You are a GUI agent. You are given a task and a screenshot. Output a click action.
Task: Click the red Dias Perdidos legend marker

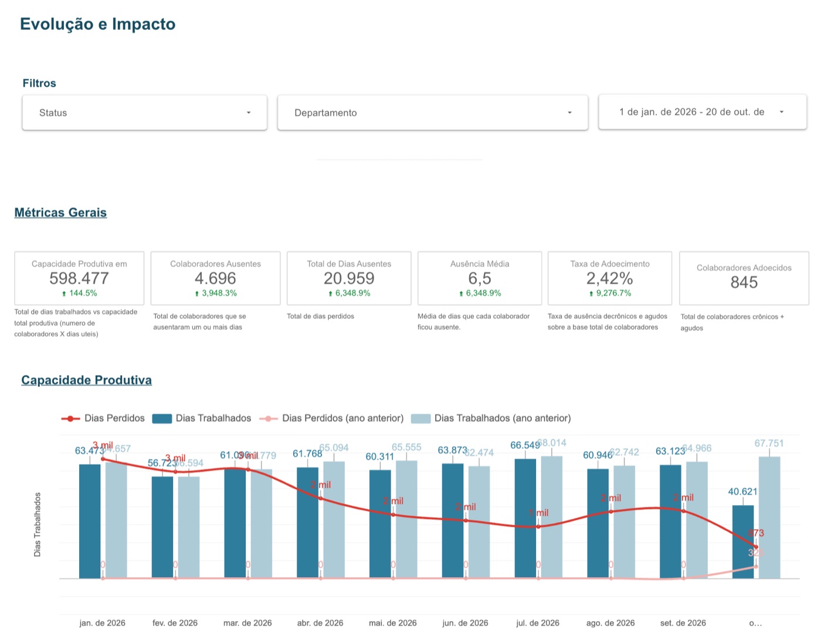pos(70,418)
